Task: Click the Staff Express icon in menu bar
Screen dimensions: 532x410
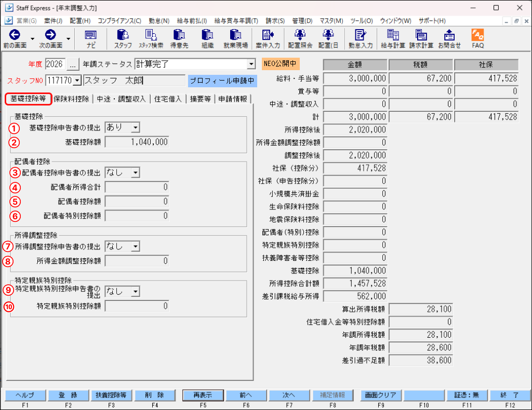Action: coord(8,21)
